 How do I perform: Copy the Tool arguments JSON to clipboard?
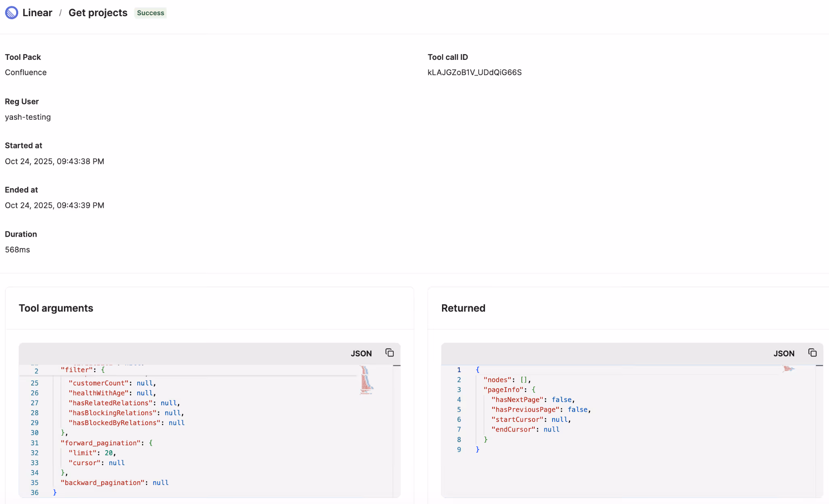pyautogui.click(x=389, y=352)
